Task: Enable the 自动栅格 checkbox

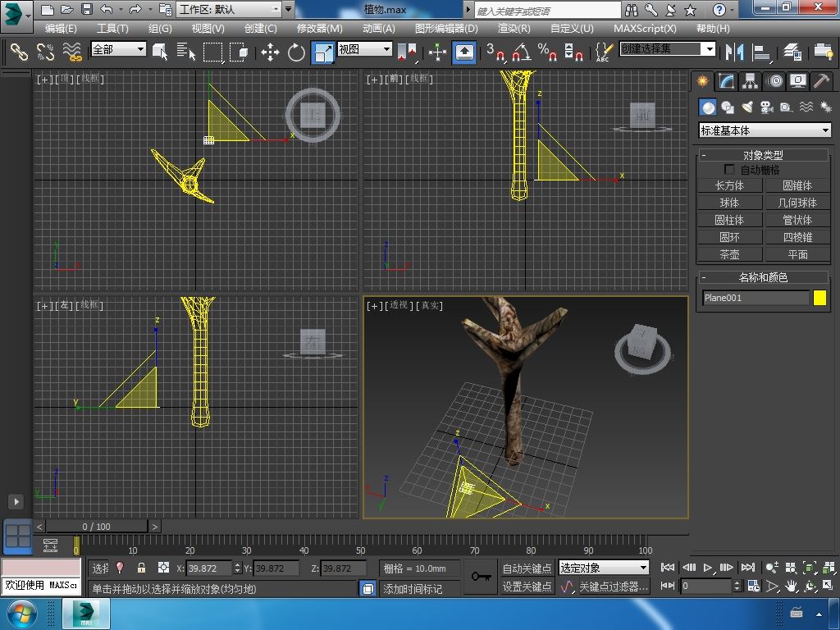Action: tap(729, 169)
